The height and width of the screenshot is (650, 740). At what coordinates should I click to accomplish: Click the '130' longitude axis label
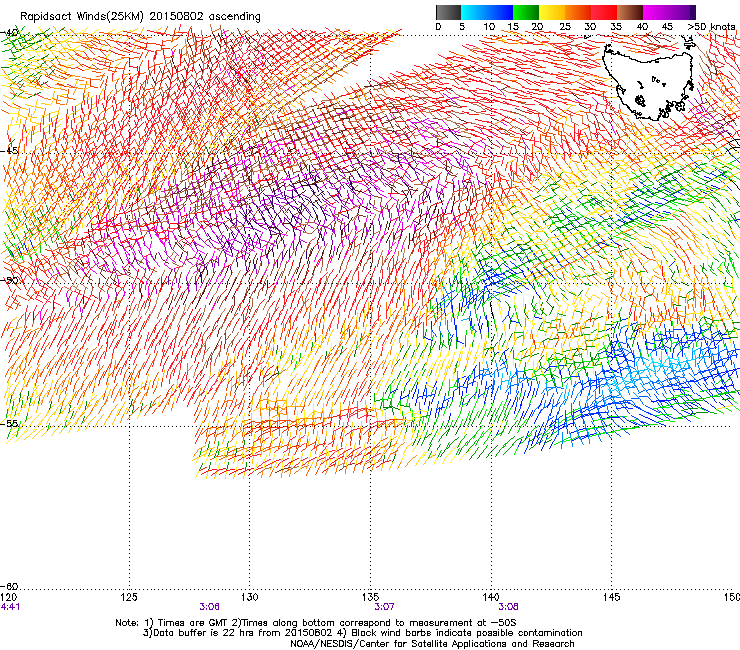point(250,597)
